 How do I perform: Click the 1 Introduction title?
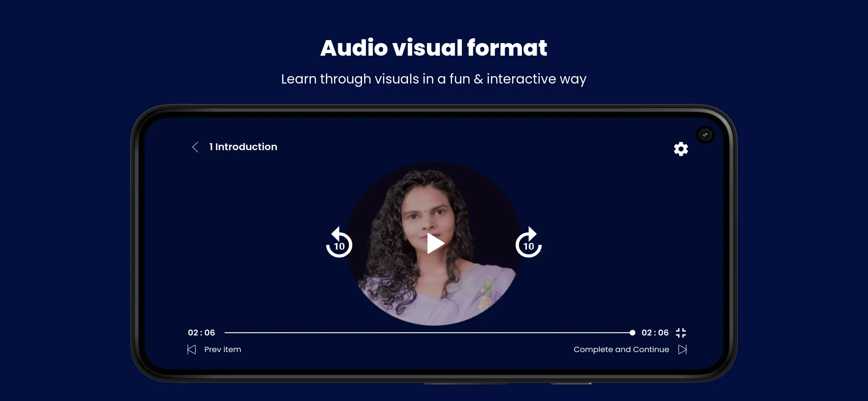(243, 147)
